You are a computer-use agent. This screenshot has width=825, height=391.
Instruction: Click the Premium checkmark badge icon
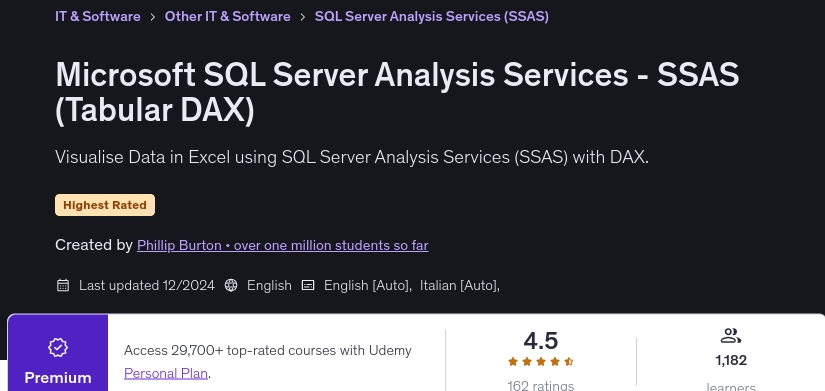(58, 347)
